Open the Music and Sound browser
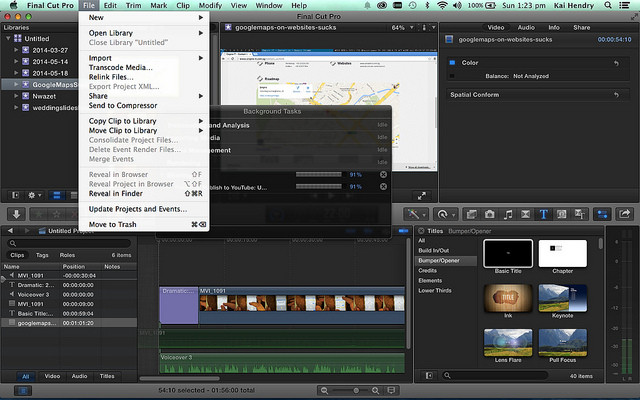This screenshot has height=400, width=640. [x=507, y=214]
